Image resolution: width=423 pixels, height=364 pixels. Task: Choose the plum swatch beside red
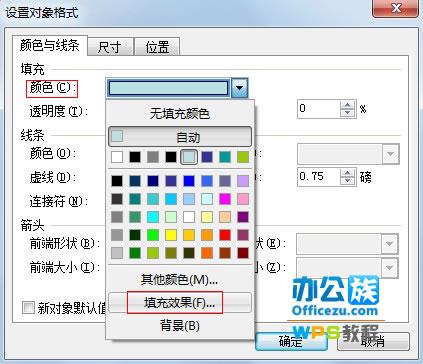[243, 235]
